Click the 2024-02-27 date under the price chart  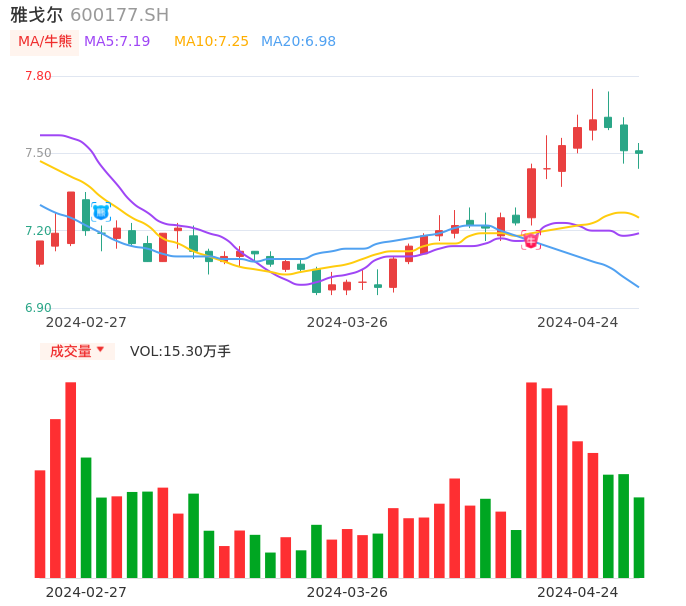point(86,322)
